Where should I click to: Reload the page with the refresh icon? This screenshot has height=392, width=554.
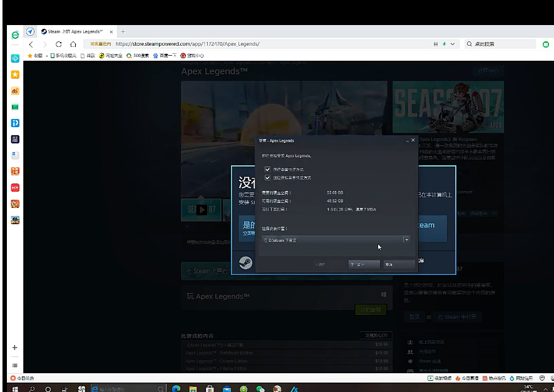pos(59,44)
